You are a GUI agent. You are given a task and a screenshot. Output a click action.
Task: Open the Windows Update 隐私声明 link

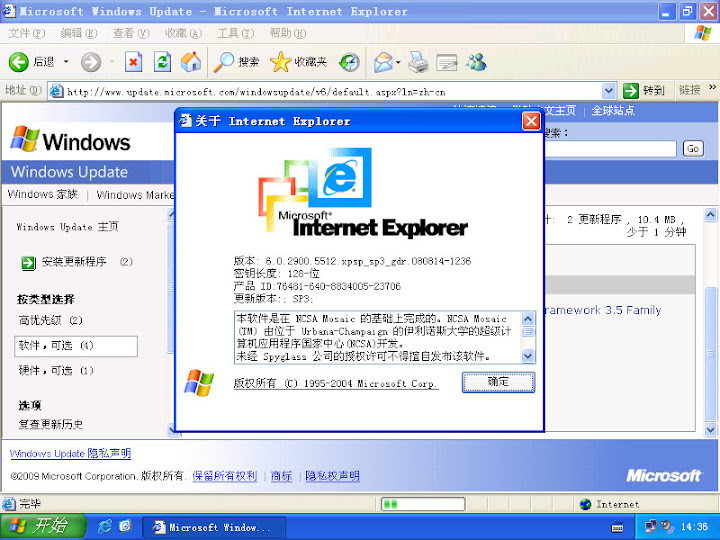pos(70,454)
